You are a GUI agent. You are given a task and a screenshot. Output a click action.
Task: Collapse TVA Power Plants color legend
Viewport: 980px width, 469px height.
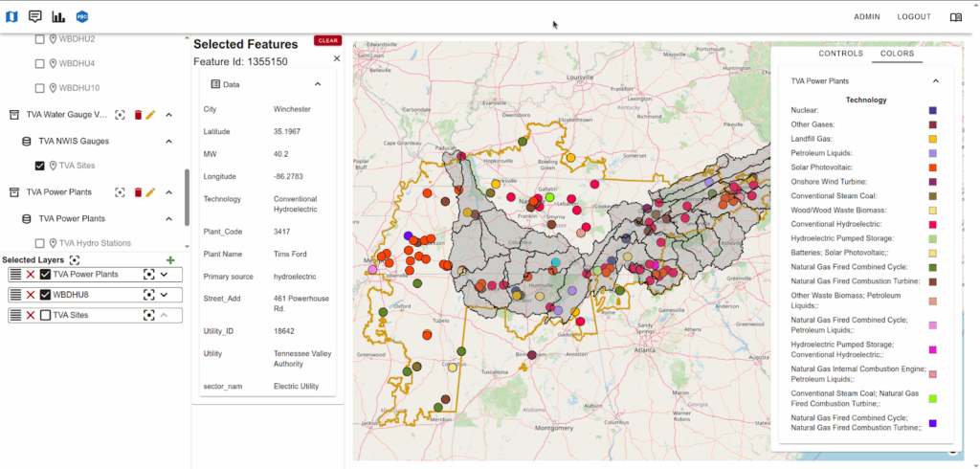tap(936, 81)
